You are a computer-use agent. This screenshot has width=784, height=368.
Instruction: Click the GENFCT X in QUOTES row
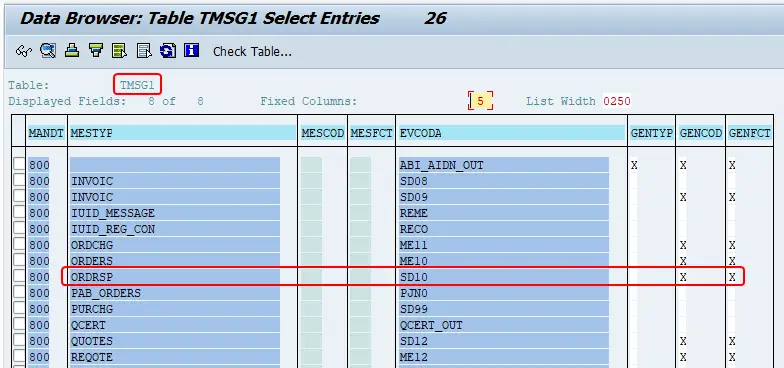[x=732, y=341]
